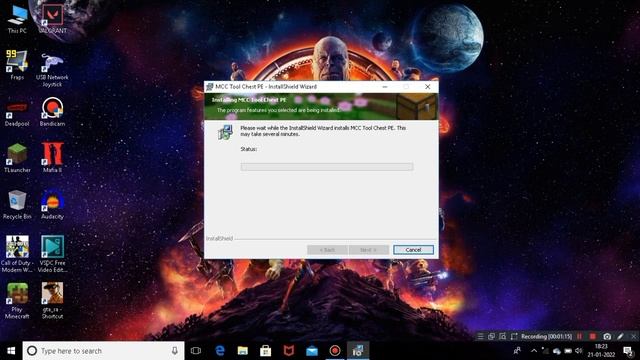Open the Bandicam recording bar menu icon

click(x=480, y=336)
